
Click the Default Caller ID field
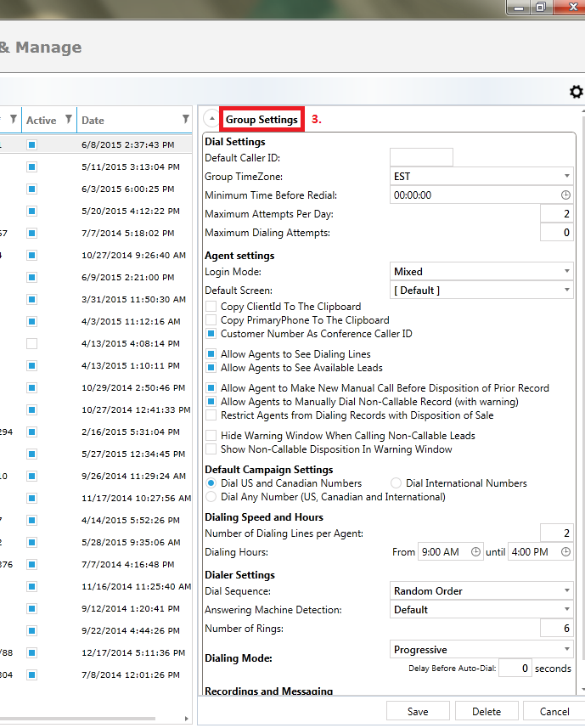(x=421, y=157)
